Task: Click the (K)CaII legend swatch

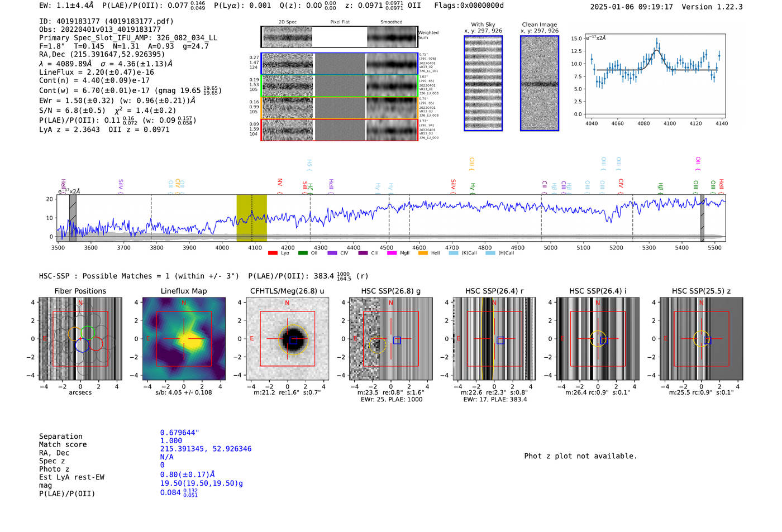Action: (454, 253)
